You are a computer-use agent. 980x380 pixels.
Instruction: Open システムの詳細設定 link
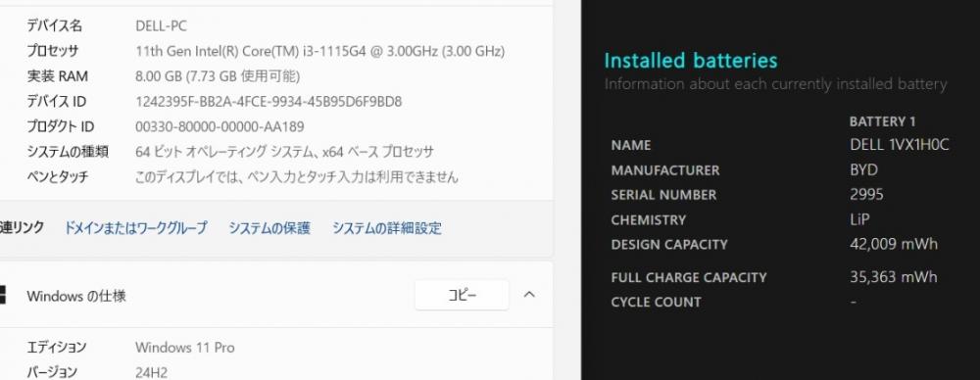[x=387, y=228]
